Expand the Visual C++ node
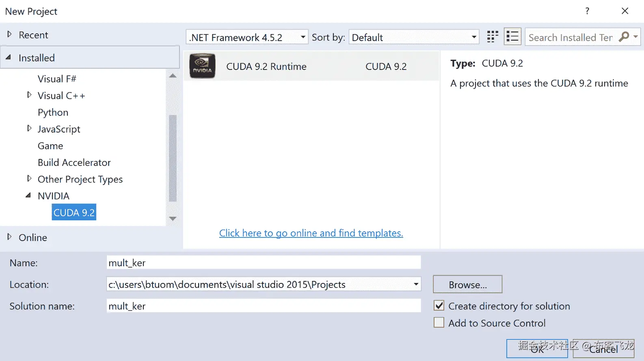644x361 pixels. (29, 95)
